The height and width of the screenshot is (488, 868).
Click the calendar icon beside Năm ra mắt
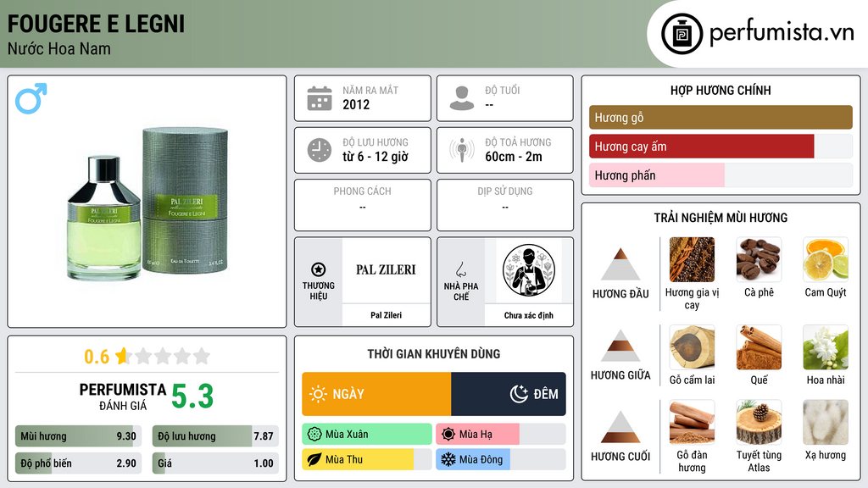(320, 98)
